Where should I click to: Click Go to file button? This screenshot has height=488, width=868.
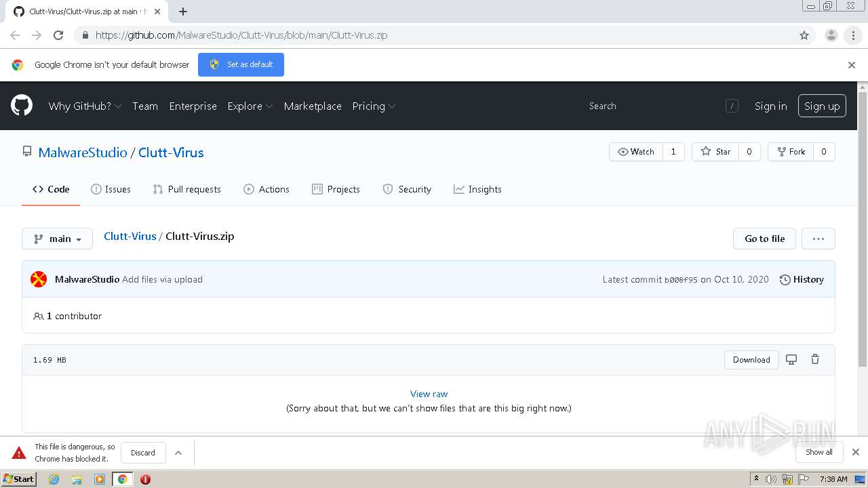click(x=765, y=239)
